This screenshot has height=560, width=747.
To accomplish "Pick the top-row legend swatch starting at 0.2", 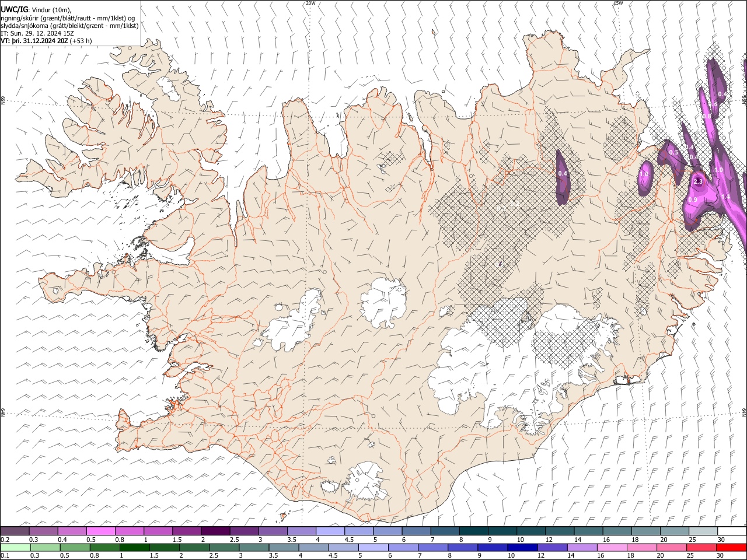I will (x=15, y=531).
